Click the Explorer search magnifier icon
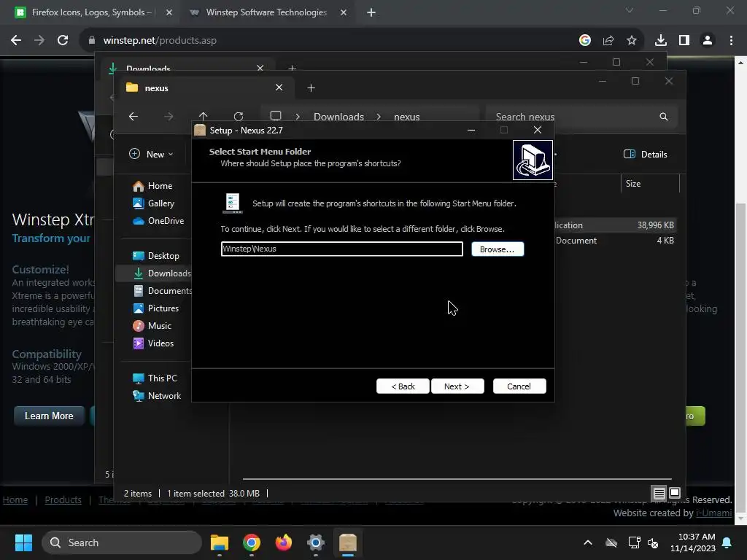Viewport: 747px width, 560px height. click(664, 117)
